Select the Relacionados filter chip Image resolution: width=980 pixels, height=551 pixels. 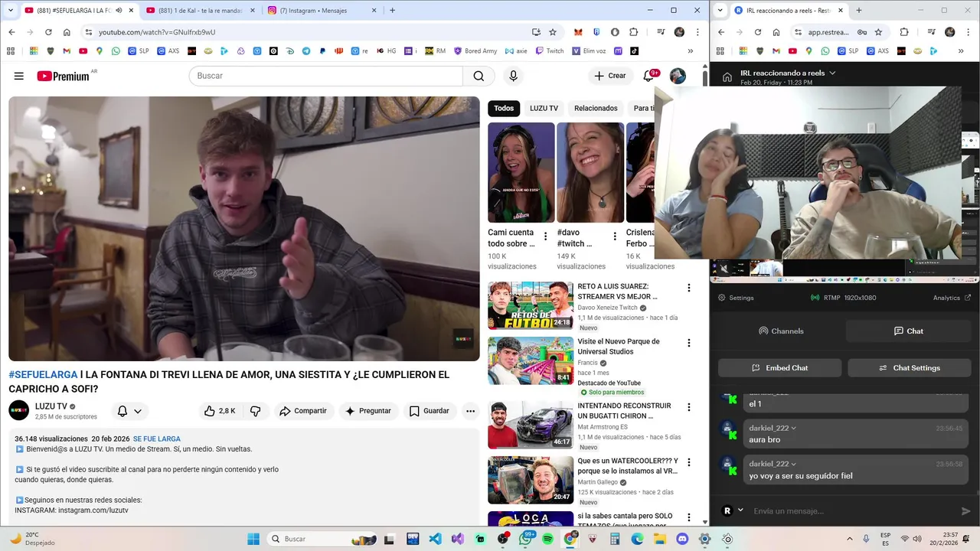coord(596,108)
